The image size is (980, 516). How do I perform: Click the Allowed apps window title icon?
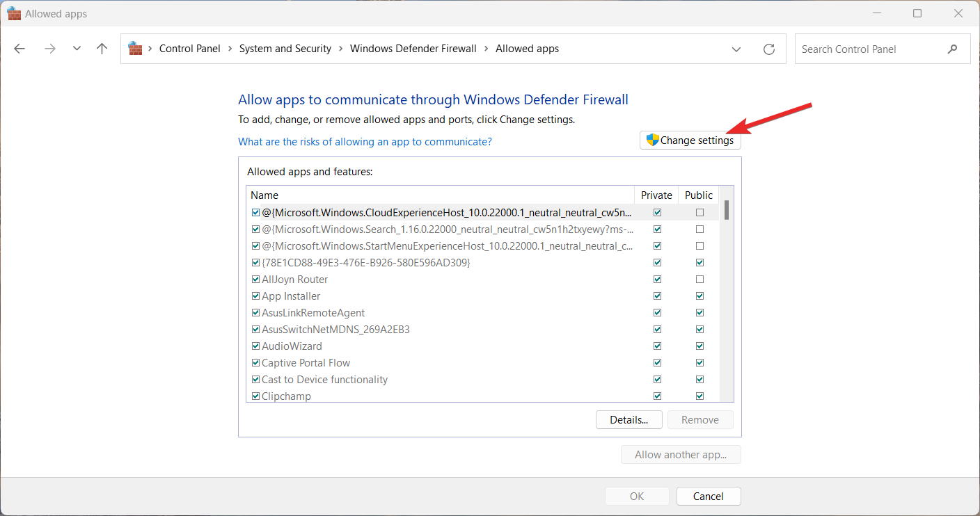14,13
